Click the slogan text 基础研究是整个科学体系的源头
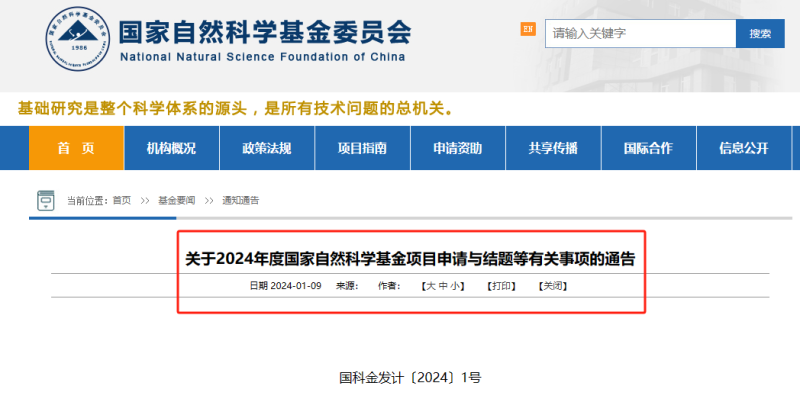Viewport: 800px width, 402px height. pyautogui.click(x=132, y=109)
